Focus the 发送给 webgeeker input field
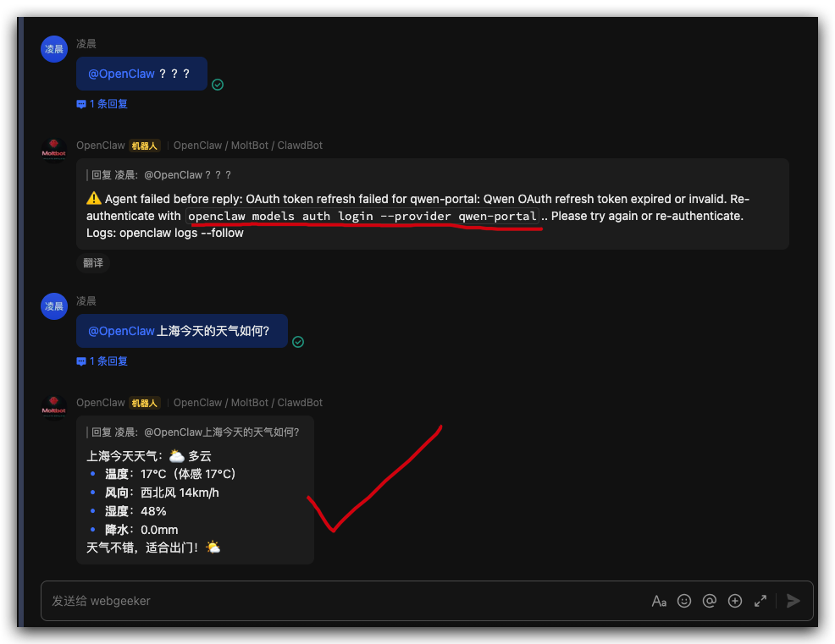 (340, 601)
